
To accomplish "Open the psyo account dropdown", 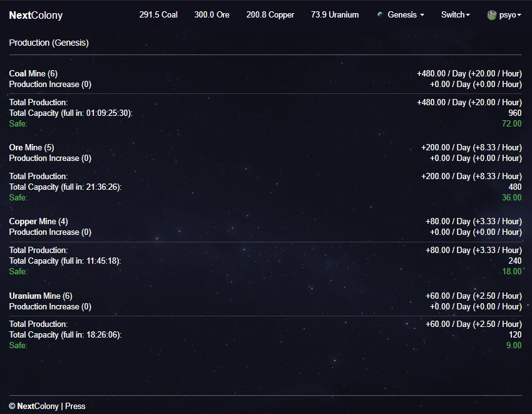I will click(x=509, y=15).
